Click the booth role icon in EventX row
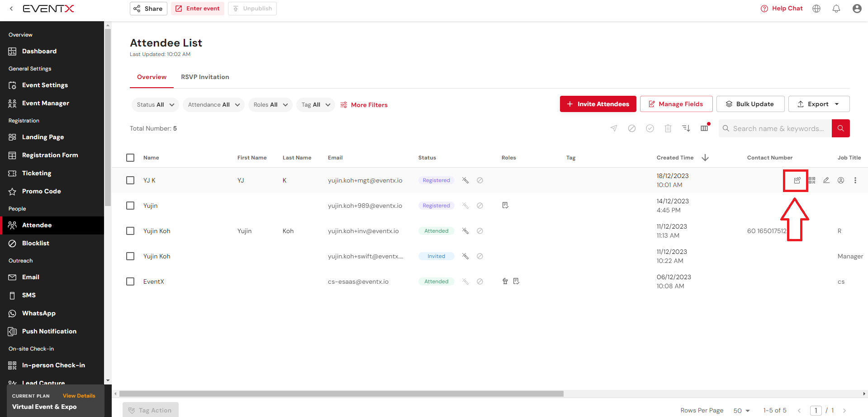The width and height of the screenshot is (868, 417). tap(505, 281)
